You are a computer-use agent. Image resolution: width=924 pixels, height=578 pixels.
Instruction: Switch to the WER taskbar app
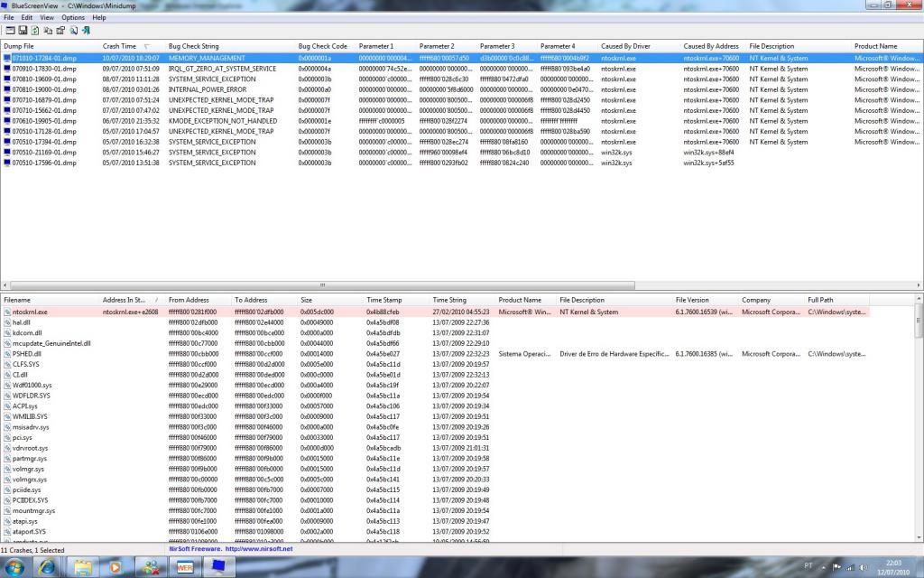(185, 567)
